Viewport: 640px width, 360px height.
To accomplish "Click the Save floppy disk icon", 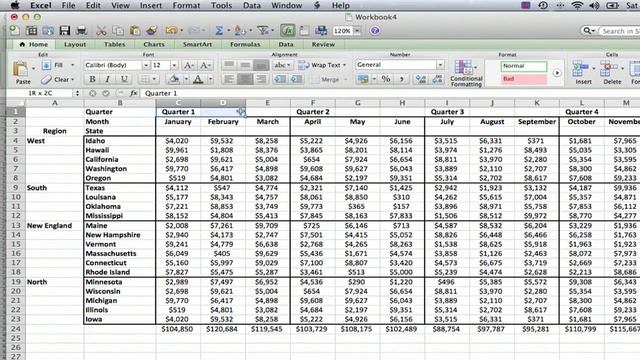I will click(64, 31).
